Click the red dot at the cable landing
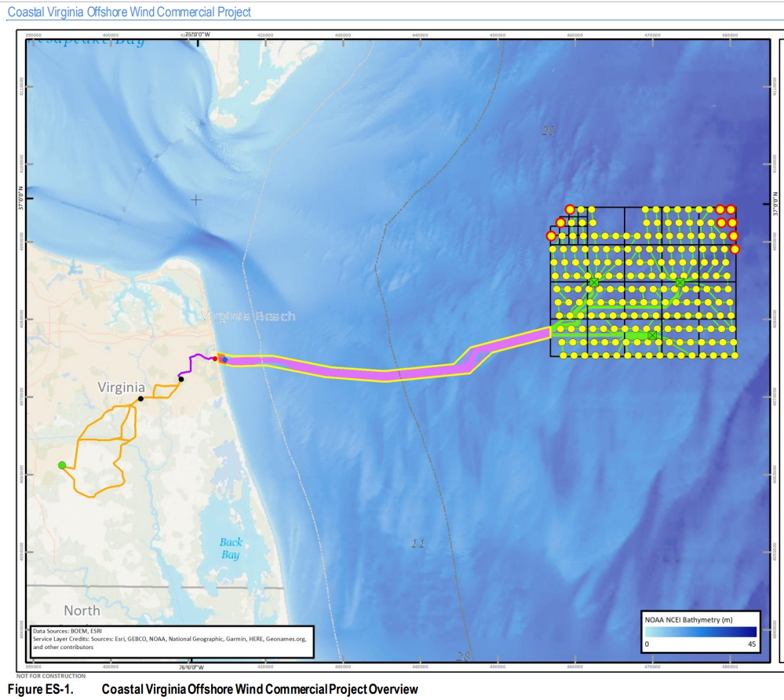Image resolution: width=784 pixels, height=700 pixels. tap(213, 359)
